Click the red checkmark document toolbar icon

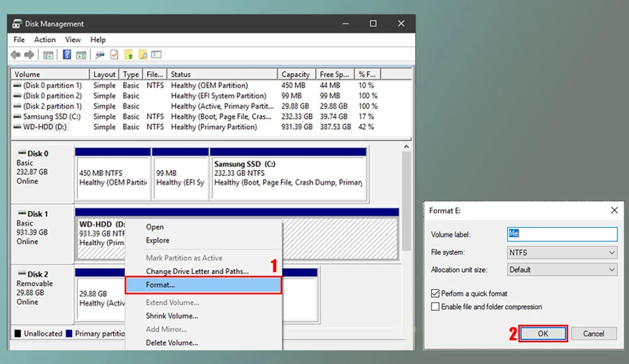(115, 54)
